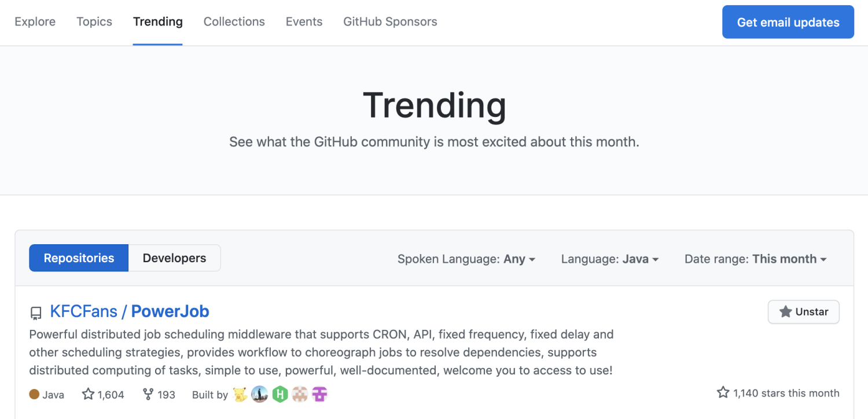
Task: Click the star icon next to 1,140 stars this month
Action: click(x=723, y=392)
